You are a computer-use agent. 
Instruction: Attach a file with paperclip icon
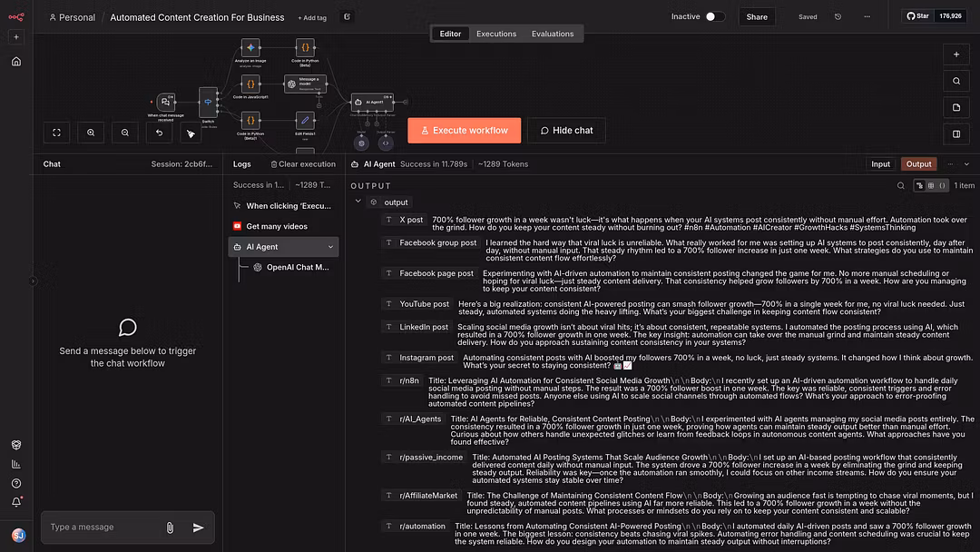pos(170,527)
